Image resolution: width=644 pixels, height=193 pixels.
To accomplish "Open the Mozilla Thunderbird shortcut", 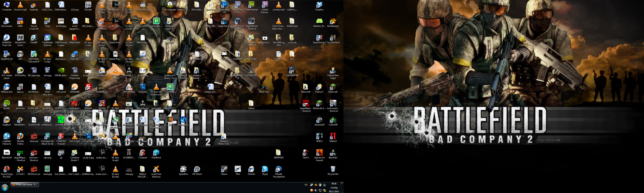I will point(279,172).
